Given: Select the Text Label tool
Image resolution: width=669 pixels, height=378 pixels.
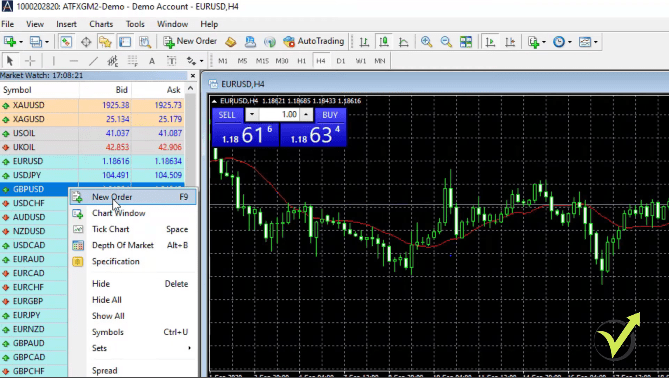Looking at the screenshot, I should point(172,61).
